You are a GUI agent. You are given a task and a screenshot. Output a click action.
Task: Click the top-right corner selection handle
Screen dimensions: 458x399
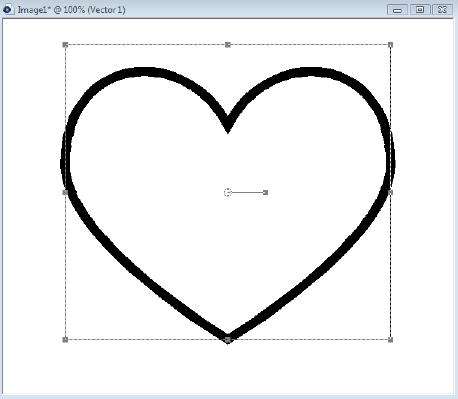point(390,45)
